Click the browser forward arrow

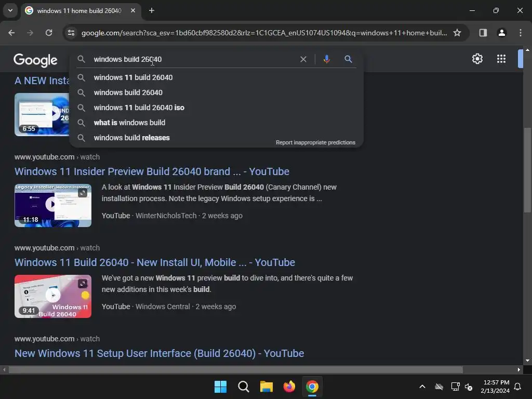coord(30,33)
